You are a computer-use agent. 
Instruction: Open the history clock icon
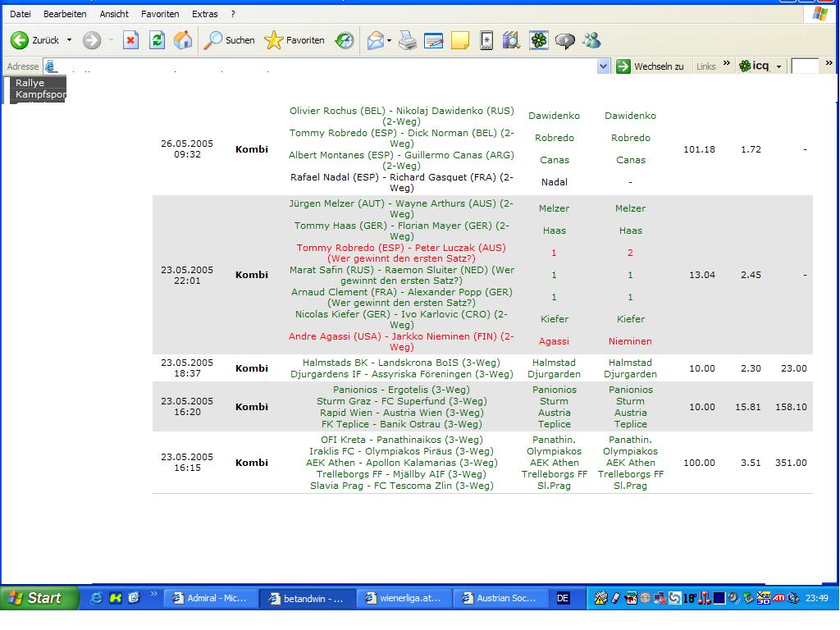345,40
